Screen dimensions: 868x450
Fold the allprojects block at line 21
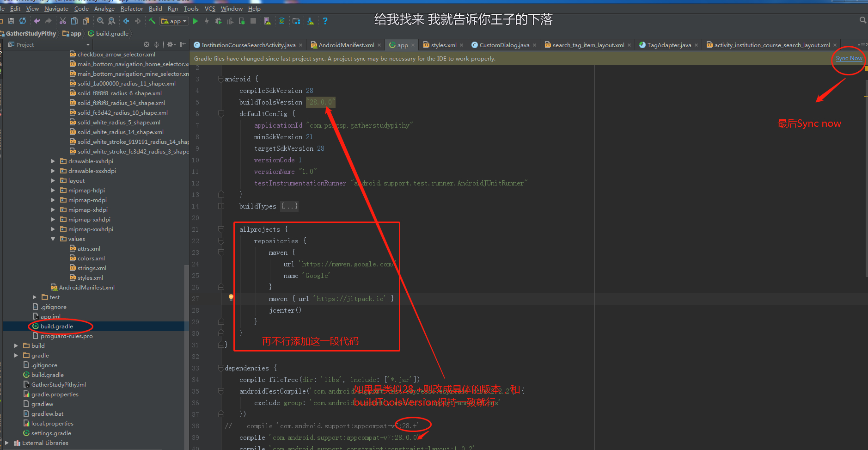221,229
